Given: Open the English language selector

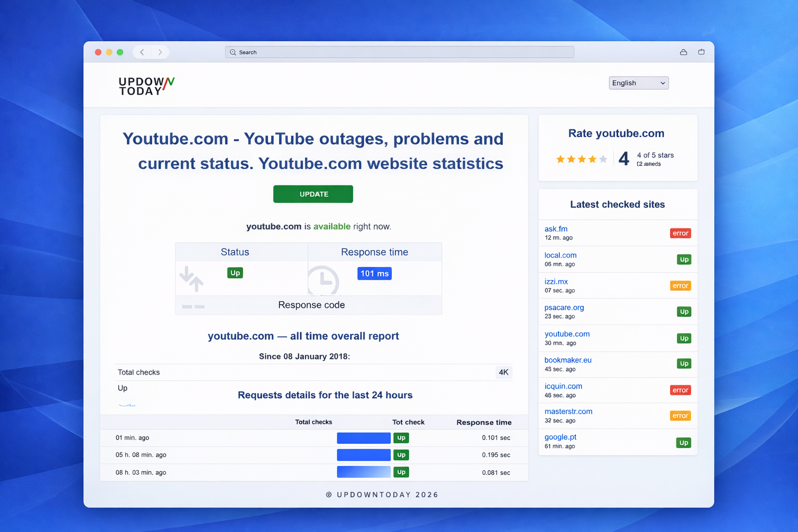Looking at the screenshot, I should (639, 83).
